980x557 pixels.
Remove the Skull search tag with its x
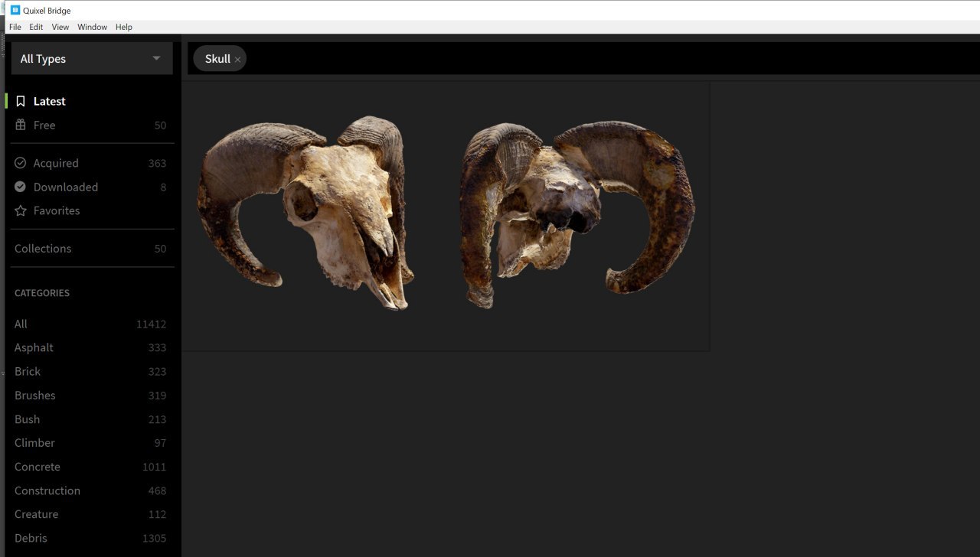click(x=237, y=60)
